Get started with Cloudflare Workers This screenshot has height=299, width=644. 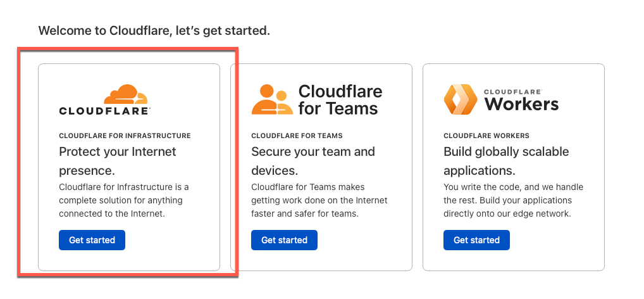(x=476, y=240)
